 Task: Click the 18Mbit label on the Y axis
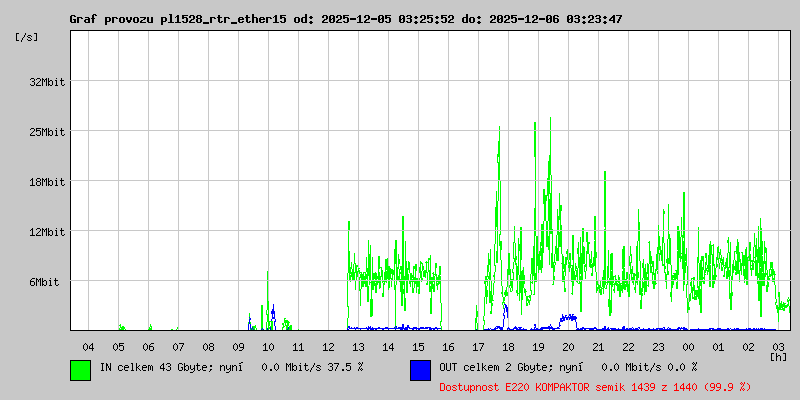point(47,182)
